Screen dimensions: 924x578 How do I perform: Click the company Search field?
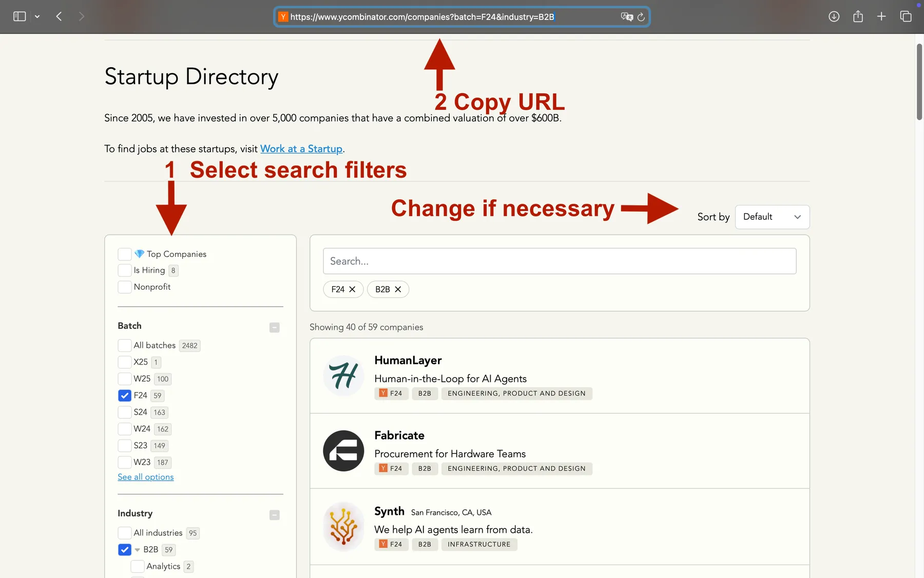point(560,261)
